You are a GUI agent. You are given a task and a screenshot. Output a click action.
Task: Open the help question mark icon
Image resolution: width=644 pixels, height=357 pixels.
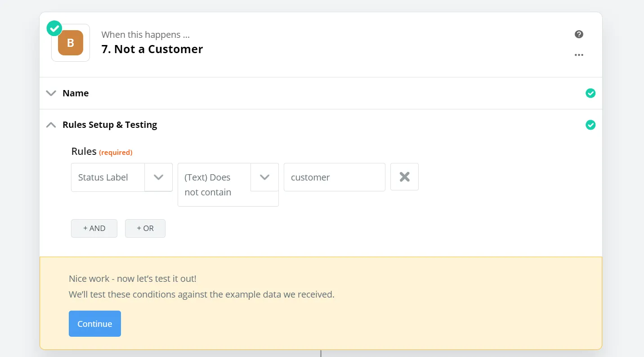tap(579, 34)
